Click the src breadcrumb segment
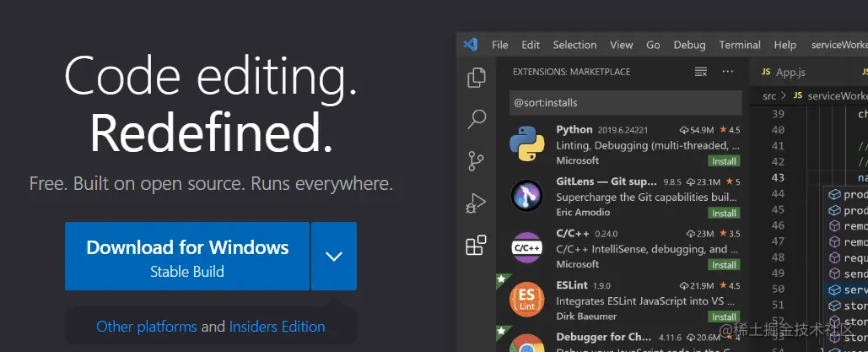This screenshot has width=868, height=352. coord(769,96)
